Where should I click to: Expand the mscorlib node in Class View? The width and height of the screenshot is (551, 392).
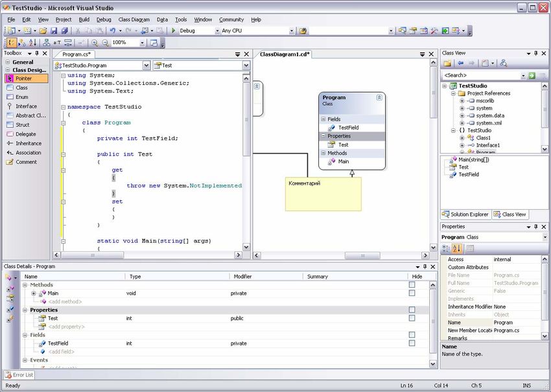[462, 101]
